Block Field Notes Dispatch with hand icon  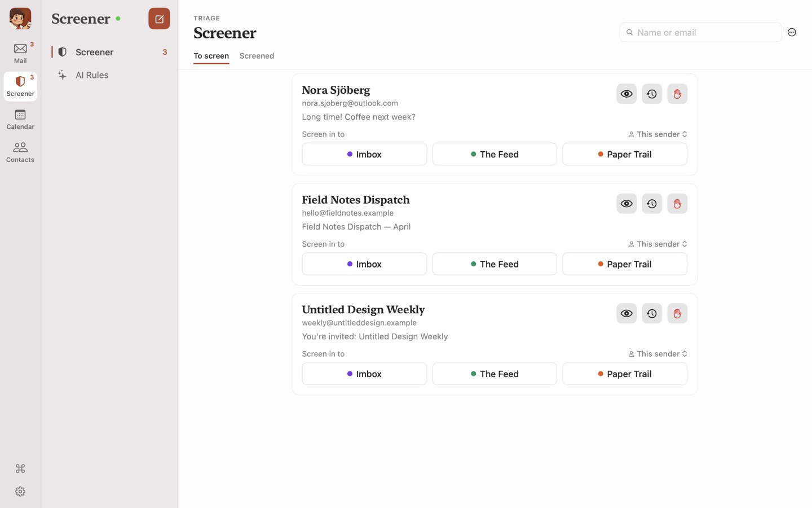tap(677, 204)
